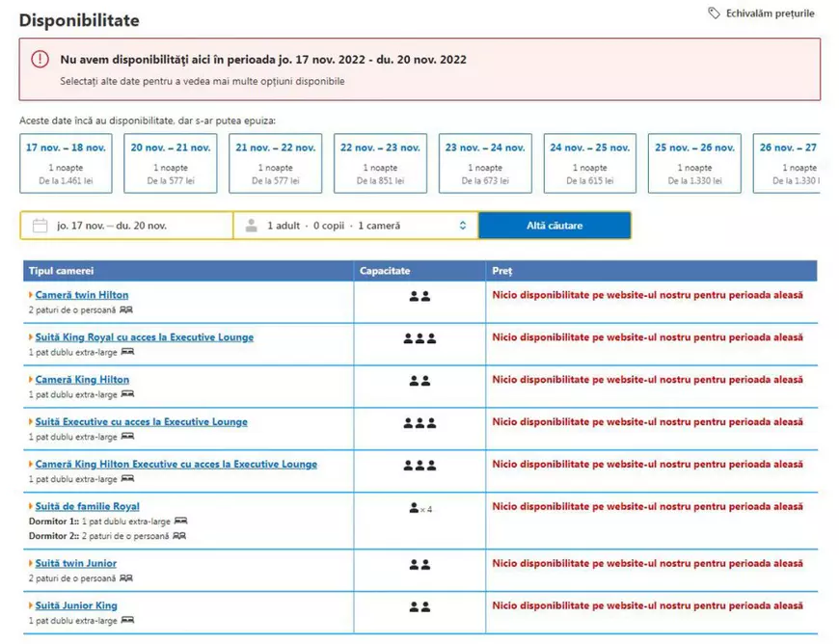Expand Suită Executive row arrow

pos(31,422)
